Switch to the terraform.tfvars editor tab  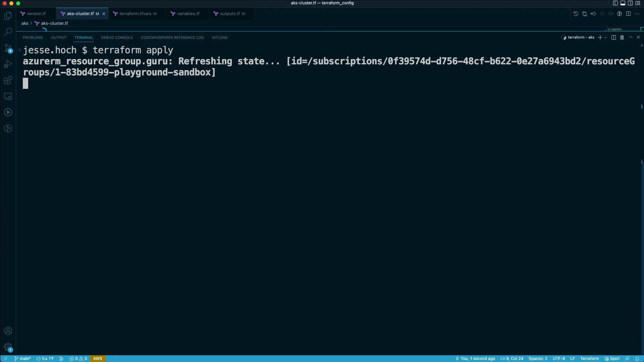click(135, 14)
